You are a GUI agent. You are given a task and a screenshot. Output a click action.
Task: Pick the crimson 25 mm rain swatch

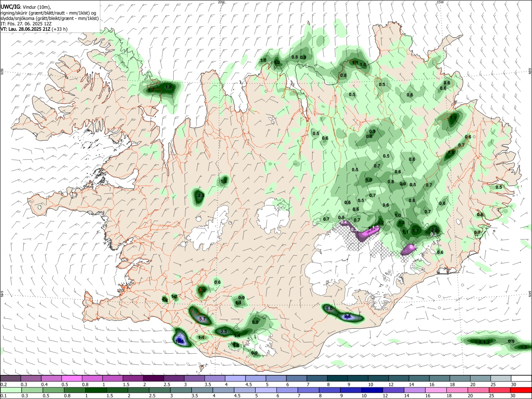click(500, 390)
